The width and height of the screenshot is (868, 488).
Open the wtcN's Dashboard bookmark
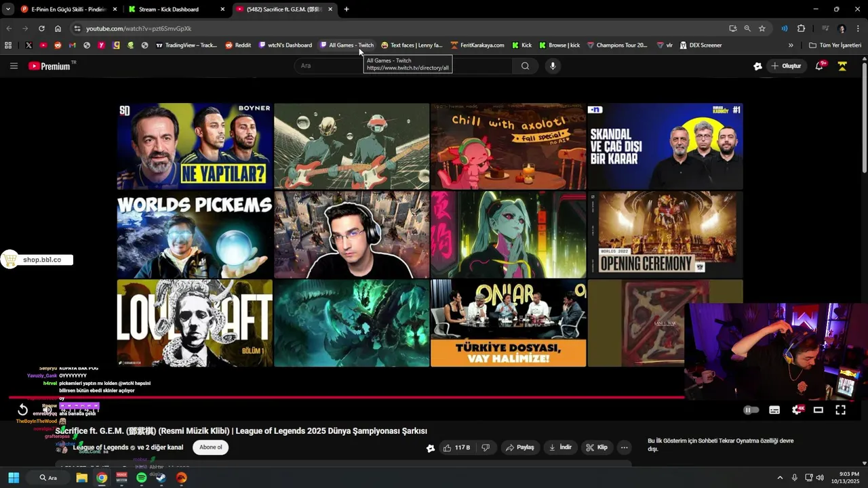(x=285, y=45)
